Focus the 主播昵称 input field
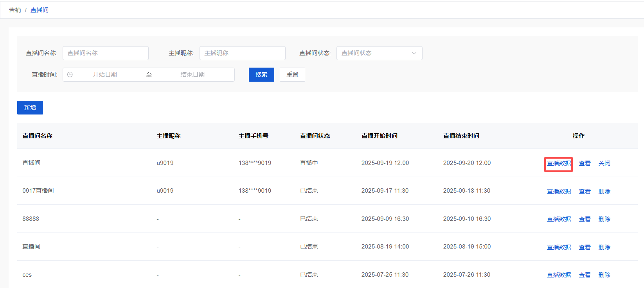 click(x=243, y=53)
